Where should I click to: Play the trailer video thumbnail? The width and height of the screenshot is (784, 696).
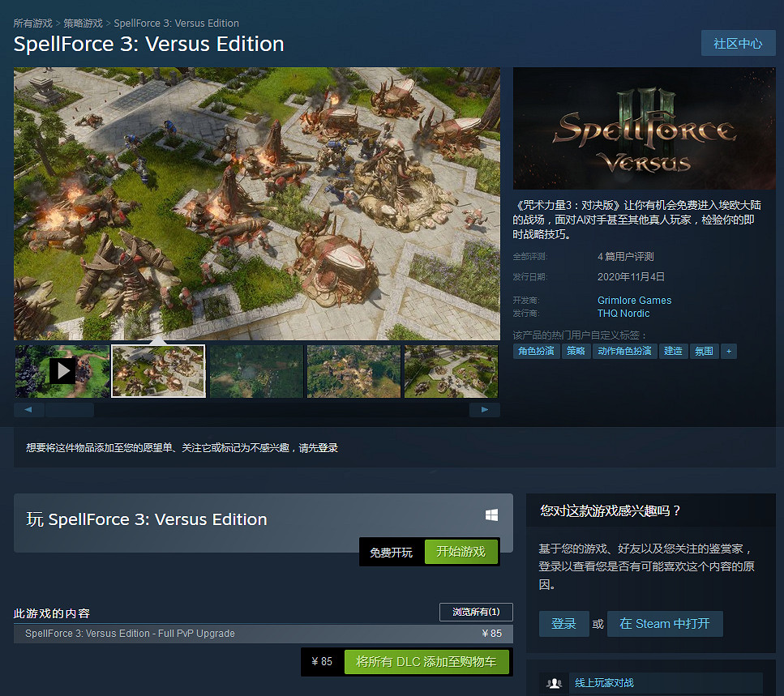coord(62,371)
